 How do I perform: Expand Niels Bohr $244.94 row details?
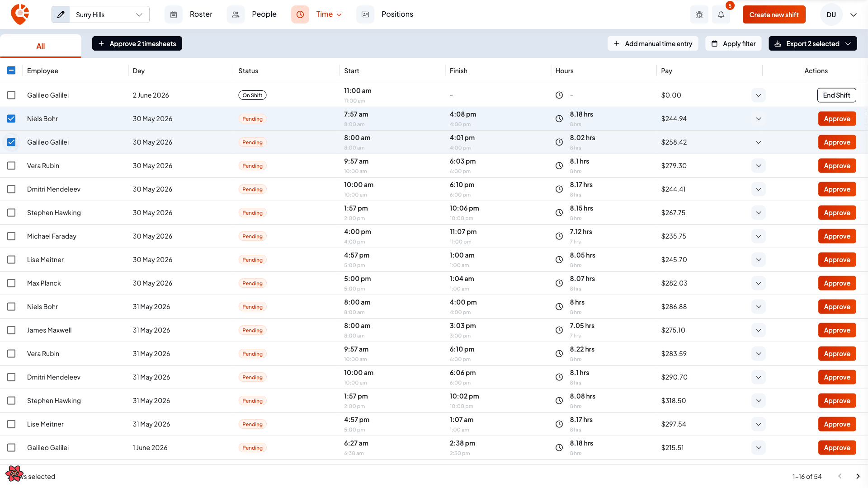click(758, 119)
